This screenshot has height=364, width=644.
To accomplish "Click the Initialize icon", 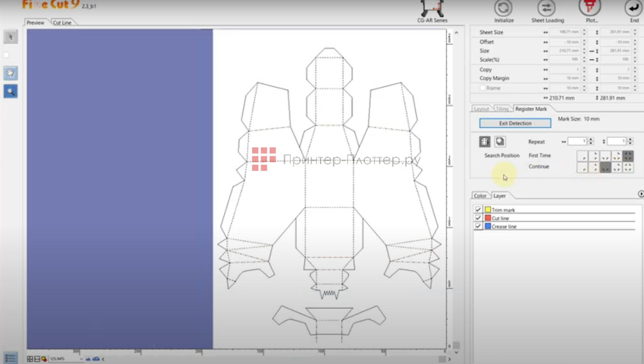I will point(503,9).
